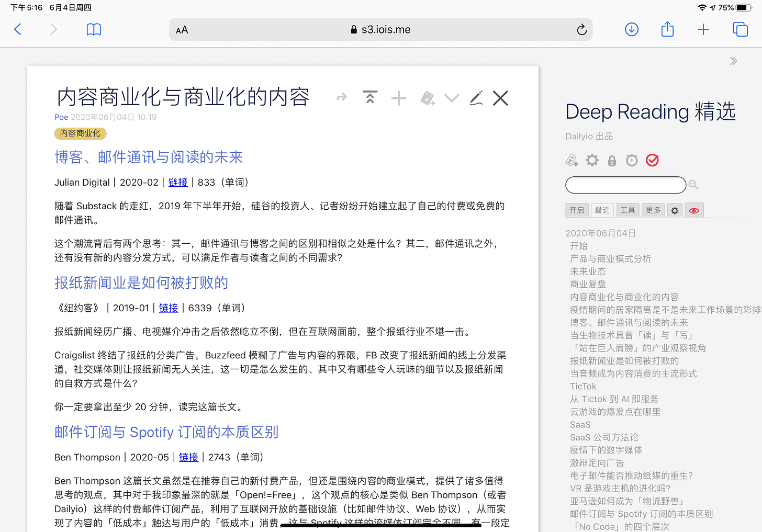Open the 链接 link in the 纽约客 line
762x532 pixels.
169,308
